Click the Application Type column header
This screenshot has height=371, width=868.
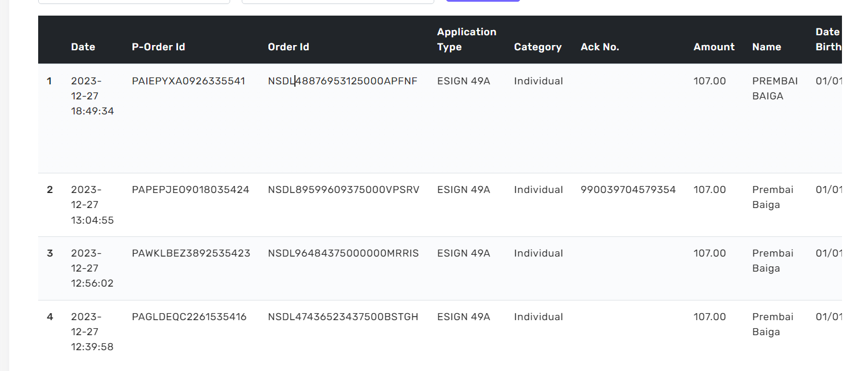pyautogui.click(x=466, y=39)
